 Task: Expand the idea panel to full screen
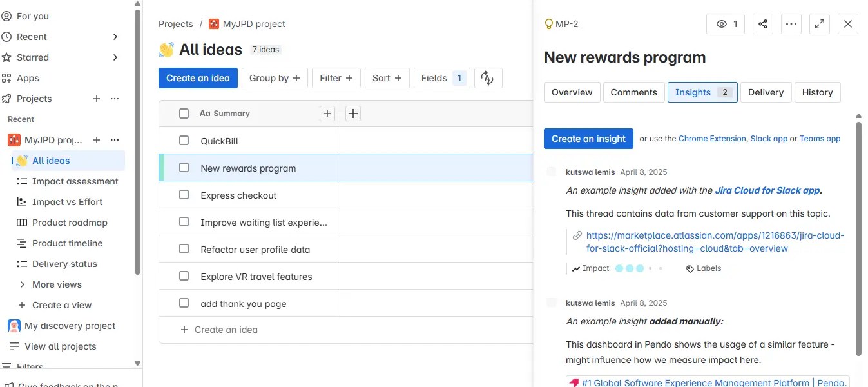tap(820, 24)
